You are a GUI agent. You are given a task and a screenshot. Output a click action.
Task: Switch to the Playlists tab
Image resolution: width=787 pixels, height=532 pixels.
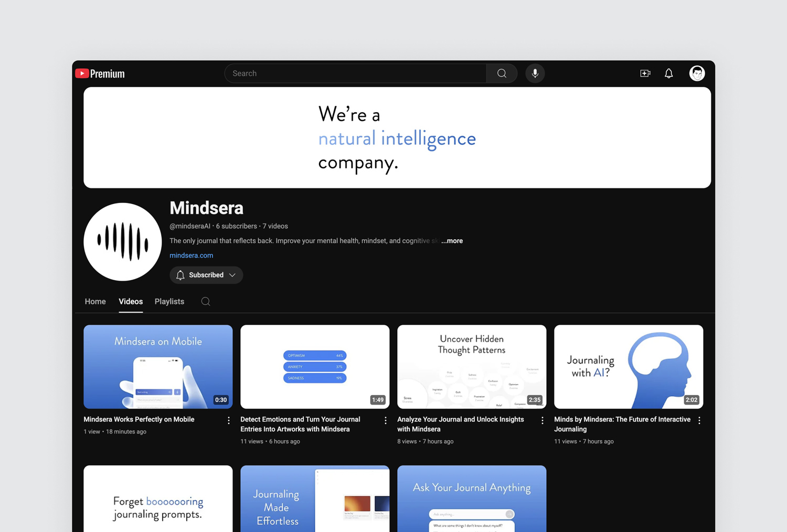[169, 302]
